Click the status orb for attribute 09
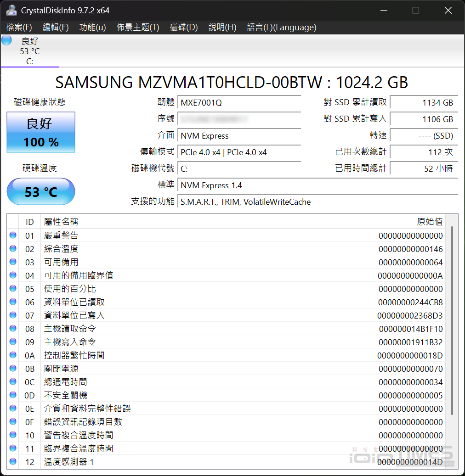This screenshot has width=465, height=476. 13,342
